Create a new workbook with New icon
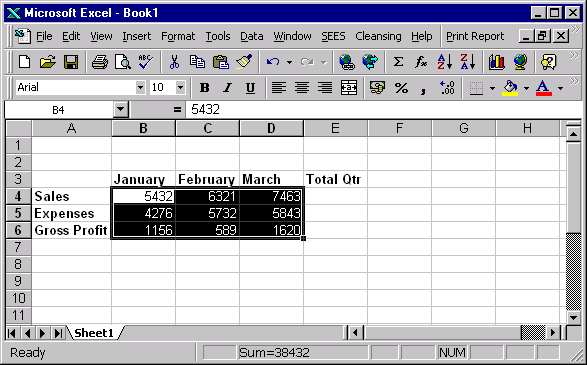 pyautogui.click(x=25, y=62)
